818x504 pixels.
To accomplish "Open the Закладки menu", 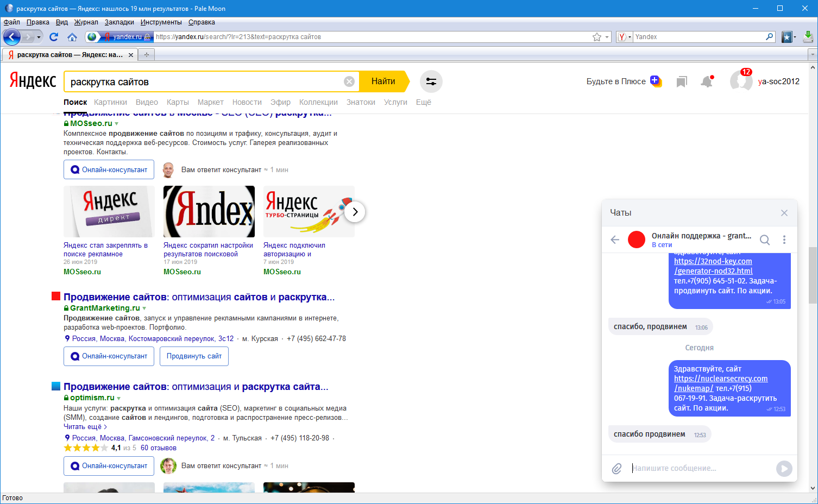I will (x=119, y=22).
